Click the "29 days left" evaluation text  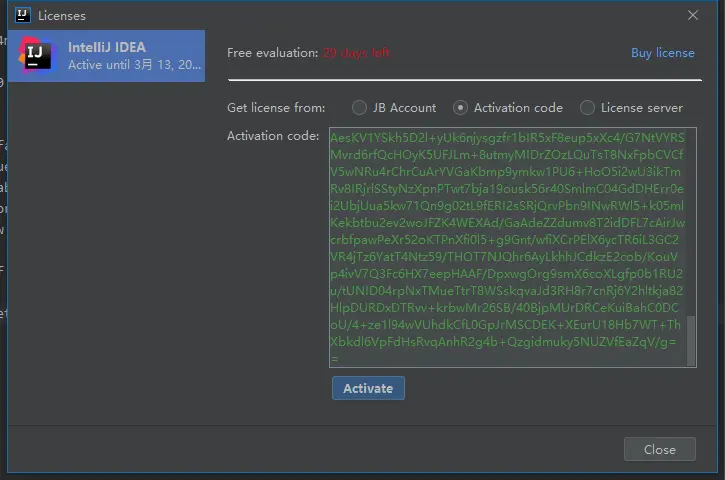pyautogui.click(x=356, y=53)
